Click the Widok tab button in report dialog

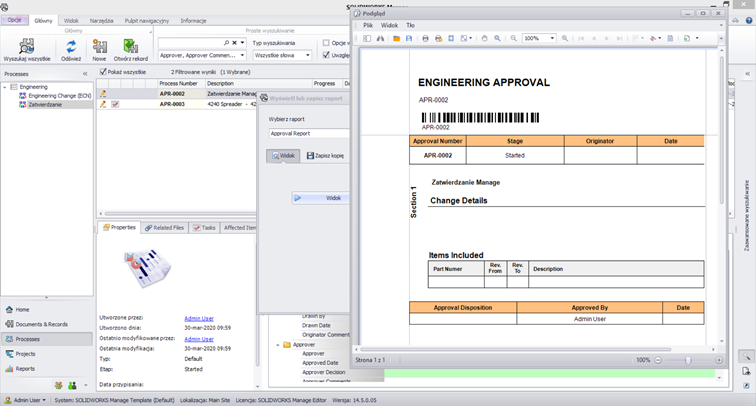click(x=283, y=156)
